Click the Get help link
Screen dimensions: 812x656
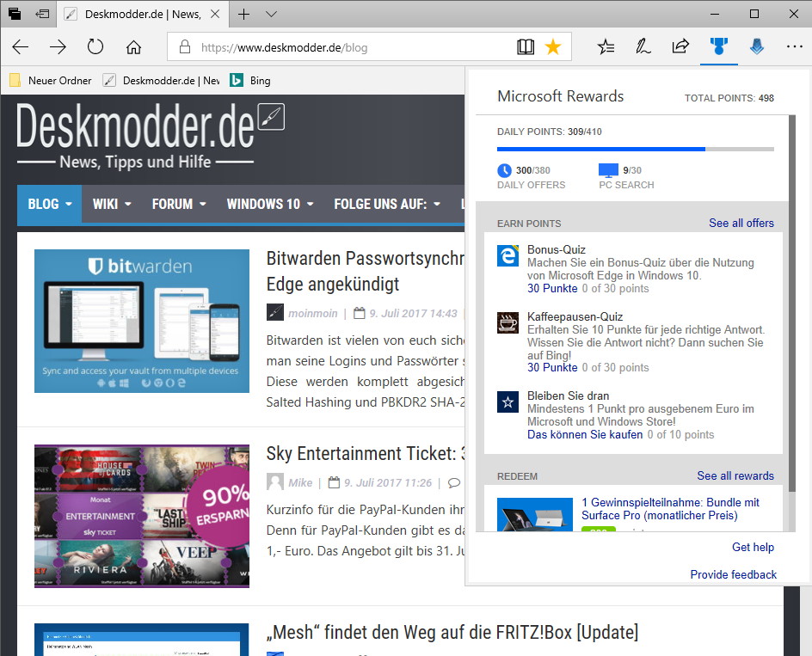point(753,547)
